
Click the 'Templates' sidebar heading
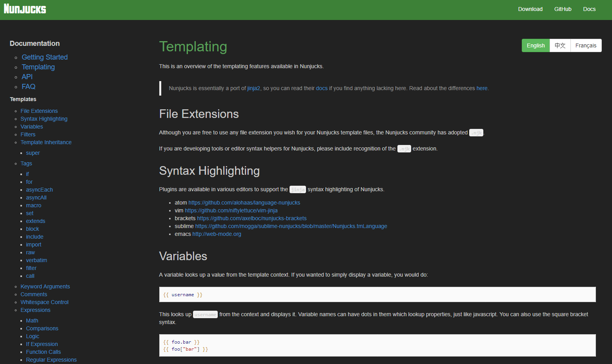(23, 99)
